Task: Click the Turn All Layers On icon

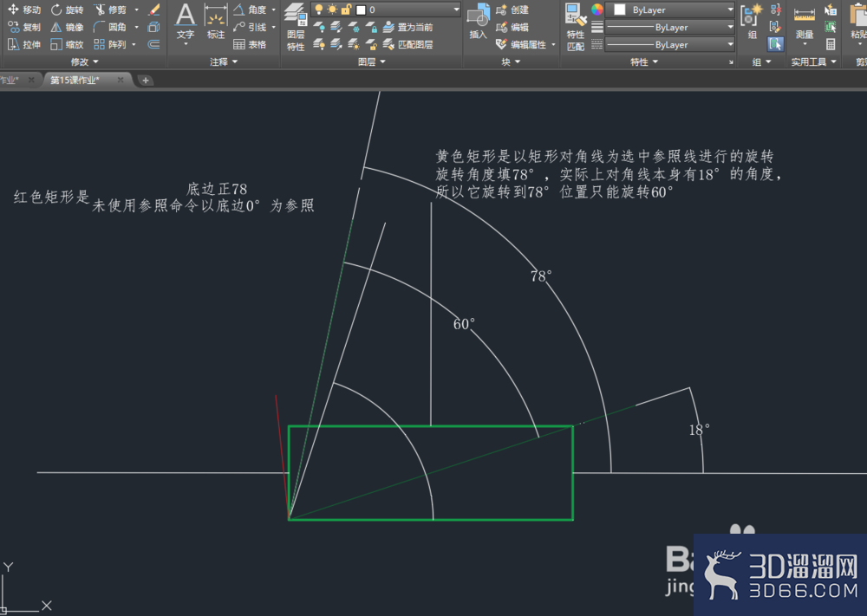Action: (319, 44)
